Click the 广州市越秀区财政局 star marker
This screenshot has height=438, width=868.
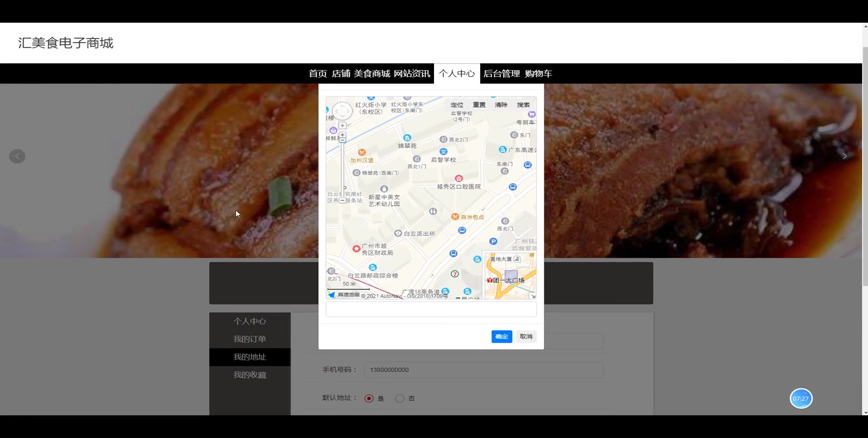(x=356, y=248)
